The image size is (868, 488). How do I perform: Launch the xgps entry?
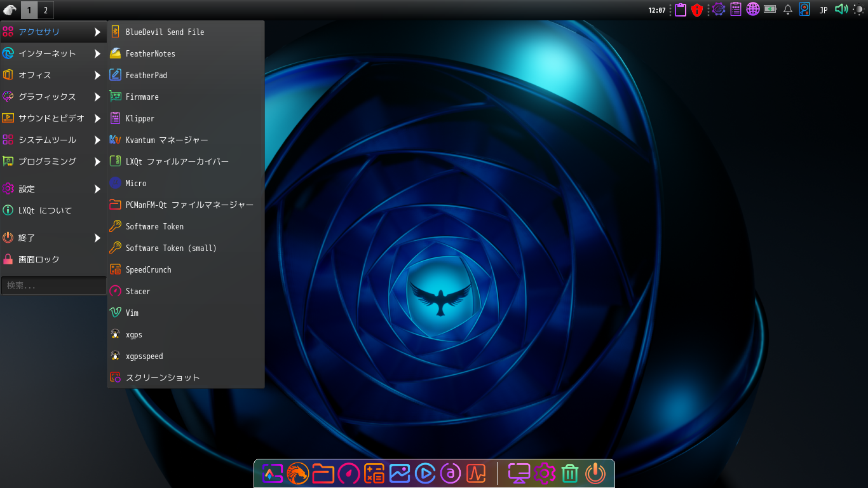[x=186, y=334]
